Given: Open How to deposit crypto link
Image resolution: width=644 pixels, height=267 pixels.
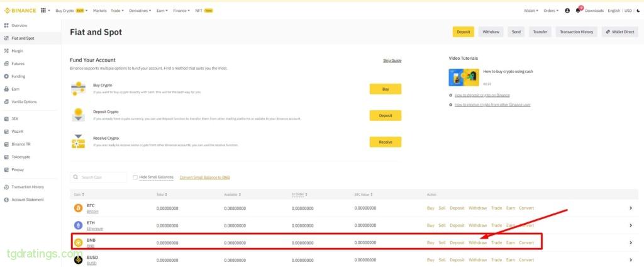Looking at the screenshot, I should click(482, 95).
